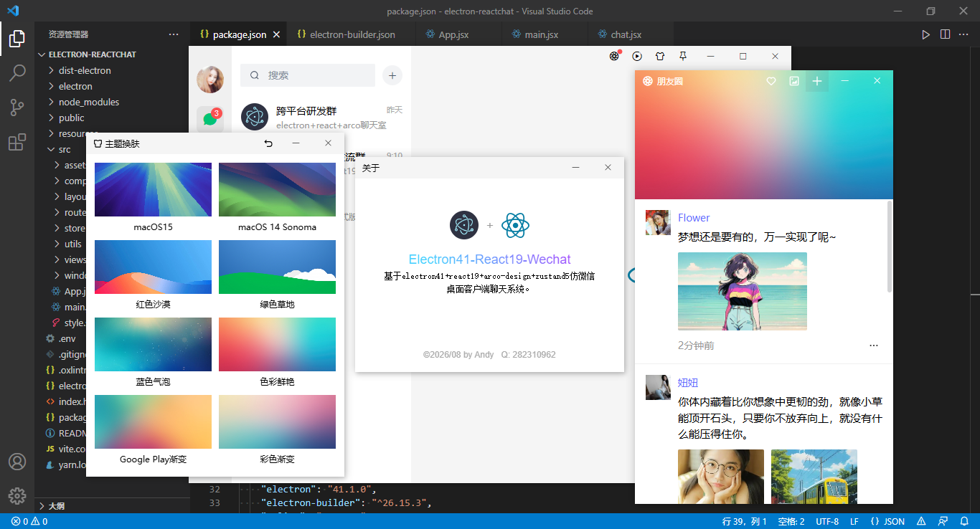
Task: Click the 朋友圈 window vertical scrollbar
Action: (x=890, y=247)
